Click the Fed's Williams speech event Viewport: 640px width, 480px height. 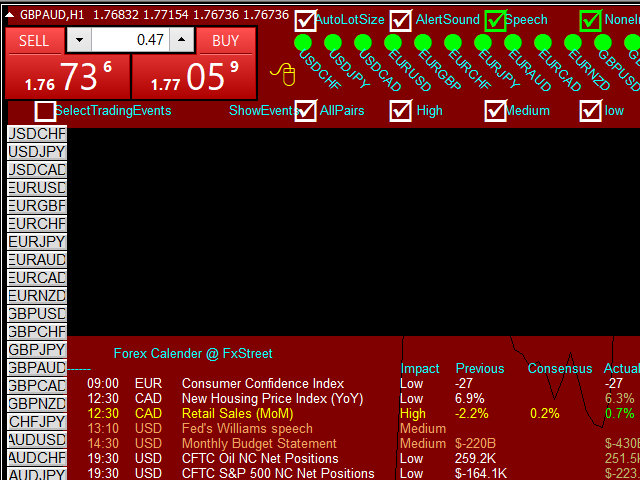coord(247,429)
